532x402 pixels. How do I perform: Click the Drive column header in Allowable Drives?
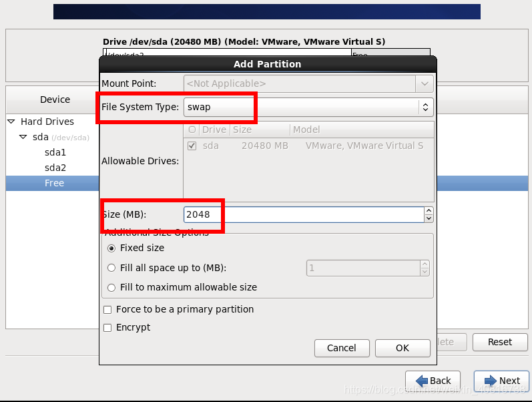pos(214,130)
